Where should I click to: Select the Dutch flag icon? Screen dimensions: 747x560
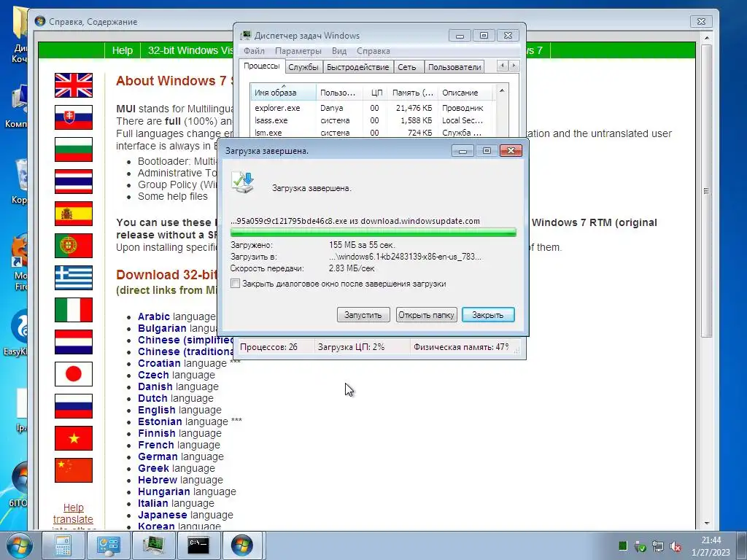pos(74,342)
